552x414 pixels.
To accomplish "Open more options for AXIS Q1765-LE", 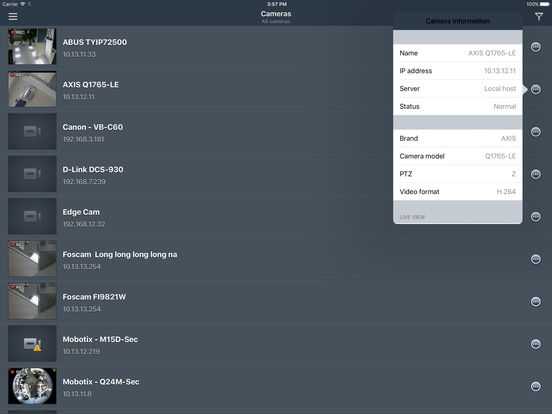I will tap(535, 89).
